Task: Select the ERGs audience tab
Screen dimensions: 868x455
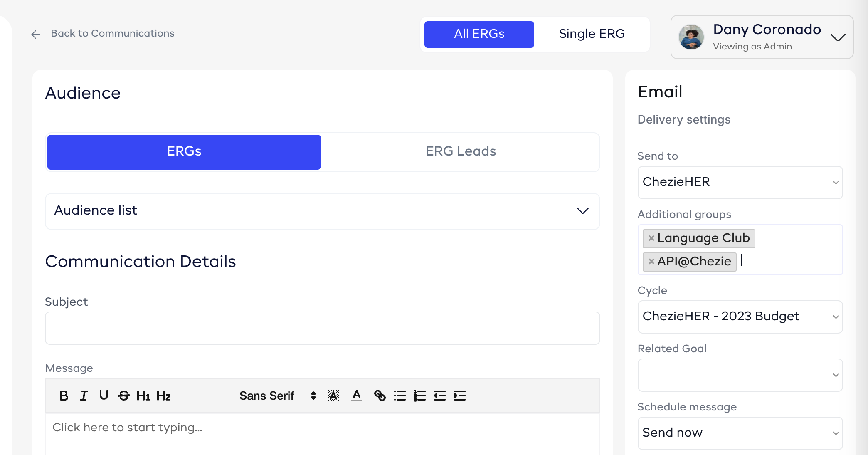Action: 184,151
